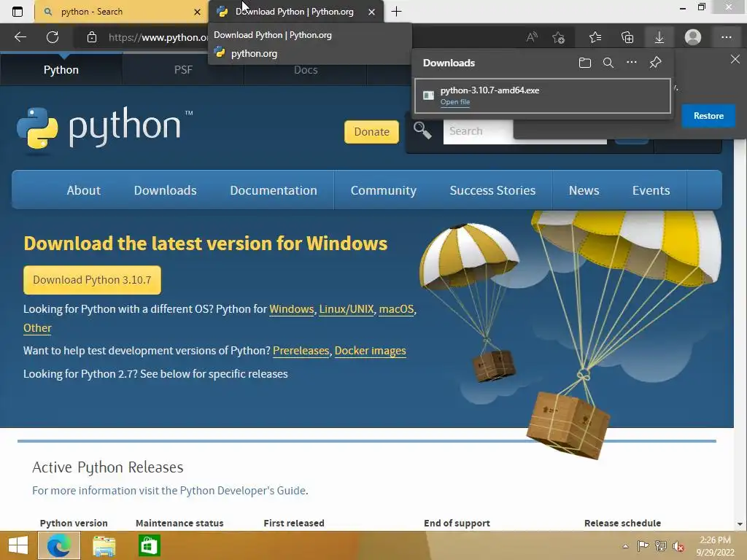
Task: Pin the Downloads panel
Action: [656, 63]
